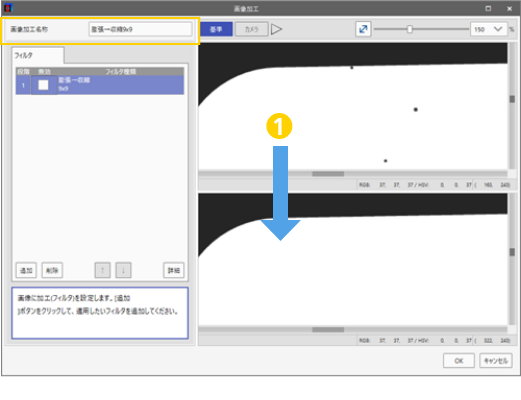Image resolution: width=521 pixels, height=400 pixels.
Task: Select the 膨張→収縮 9x9 filter row
Action: pos(100,85)
